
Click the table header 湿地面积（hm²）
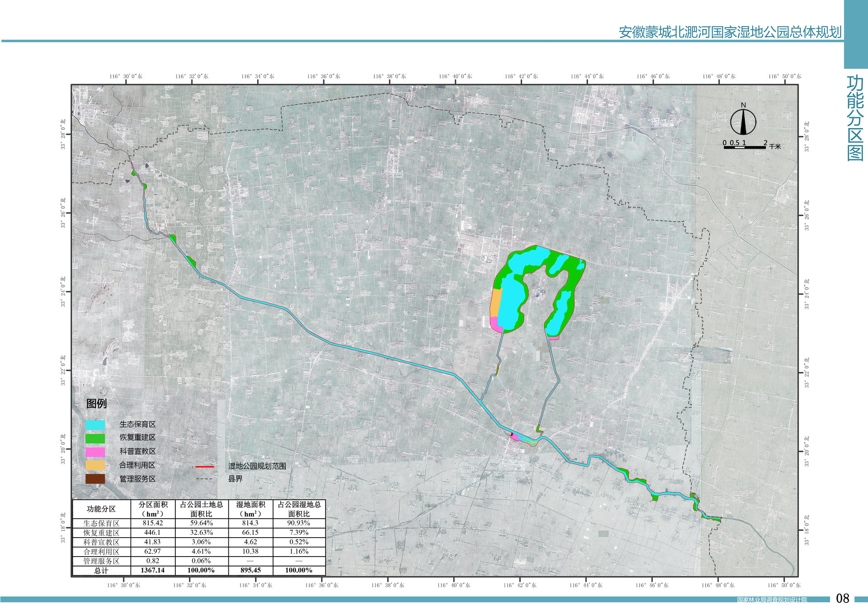(250, 509)
